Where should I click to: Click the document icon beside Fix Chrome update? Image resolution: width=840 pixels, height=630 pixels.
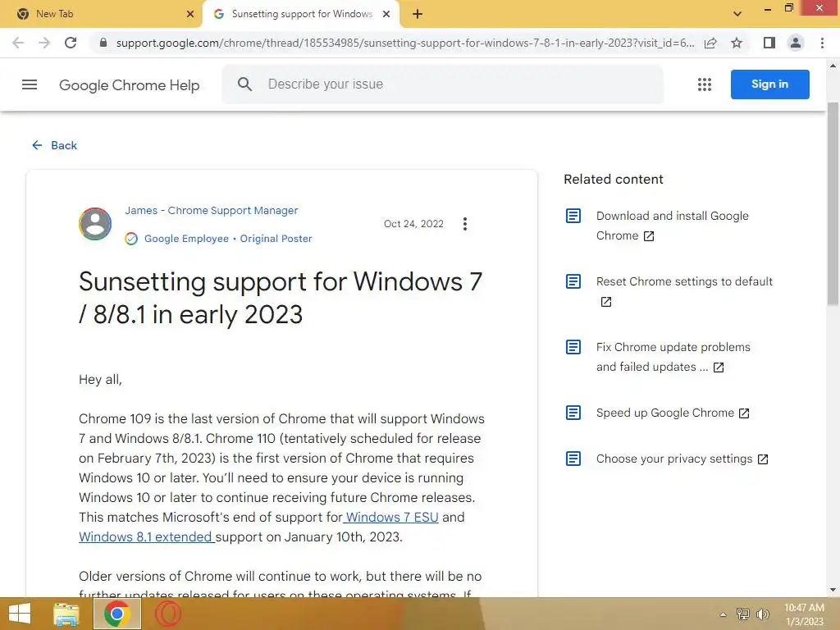point(573,347)
